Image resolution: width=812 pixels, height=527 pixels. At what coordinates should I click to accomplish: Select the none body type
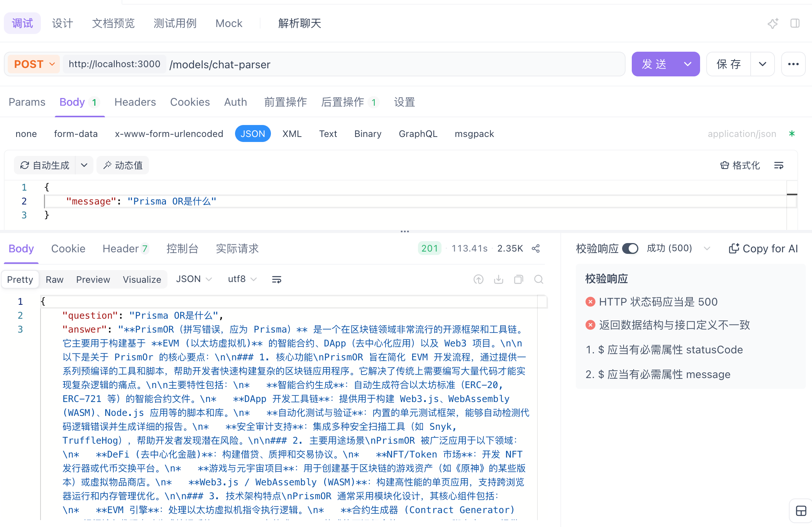point(26,134)
